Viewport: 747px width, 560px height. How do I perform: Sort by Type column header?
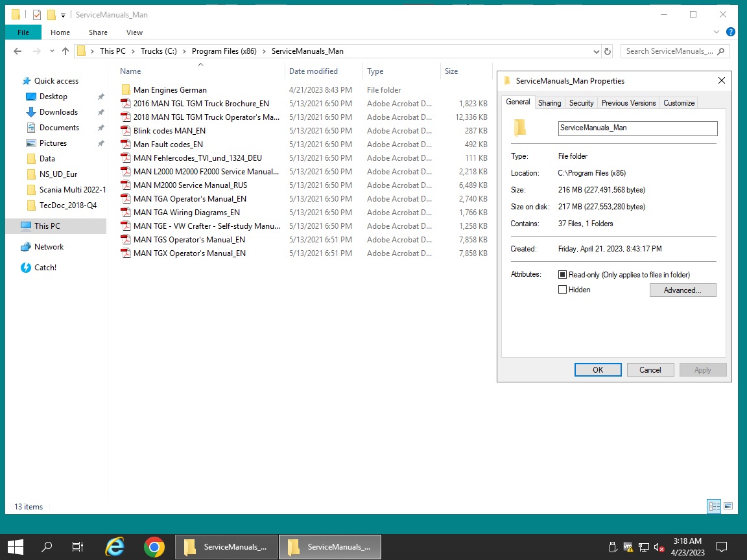[401, 71]
